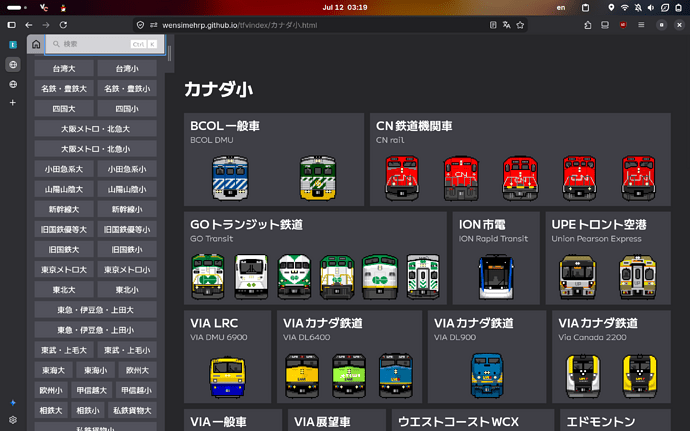This screenshot has height=431, width=690.
Task: Select white GO Transit cab car image
Action: tap(251, 276)
